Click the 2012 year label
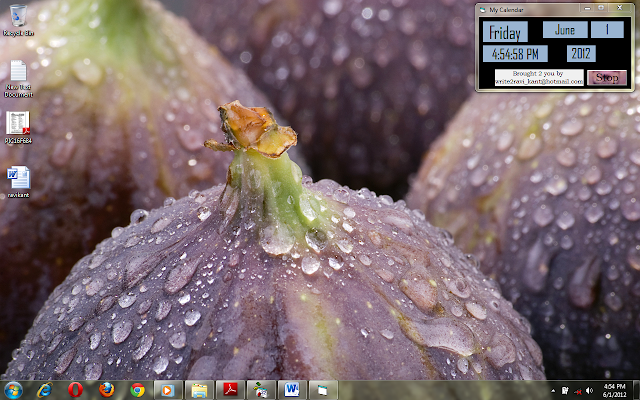The image size is (640, 400). tap(581, 53)
